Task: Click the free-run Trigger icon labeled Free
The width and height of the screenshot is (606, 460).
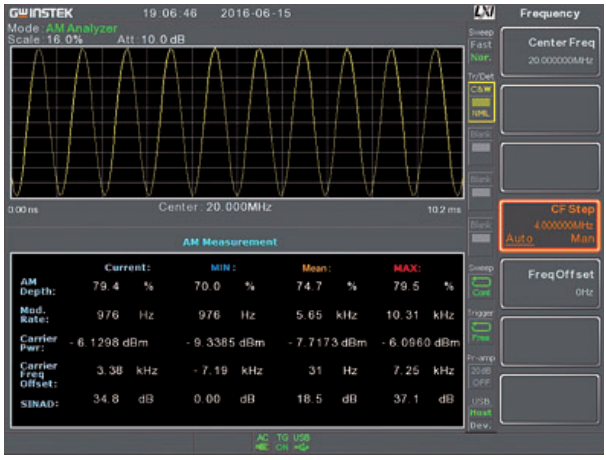Action: pos(481,332)
